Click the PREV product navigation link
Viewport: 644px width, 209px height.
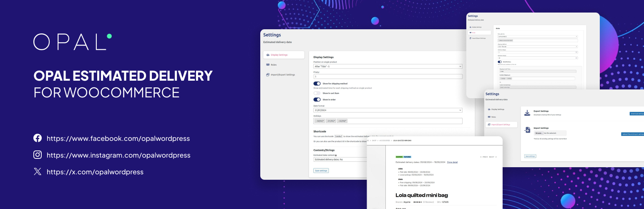[484, 157]
